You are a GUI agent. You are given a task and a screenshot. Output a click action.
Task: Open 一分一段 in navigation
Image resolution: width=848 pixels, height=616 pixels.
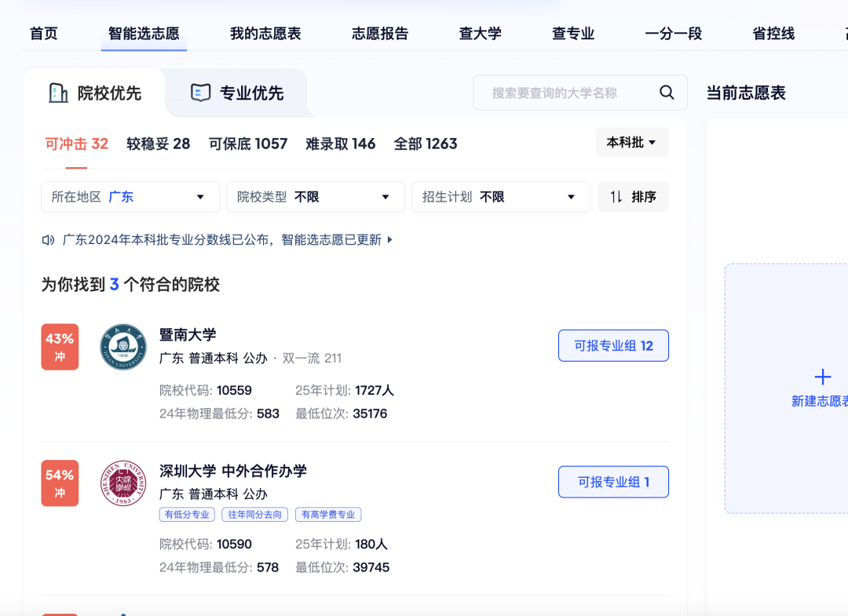[x=674, y=34]
